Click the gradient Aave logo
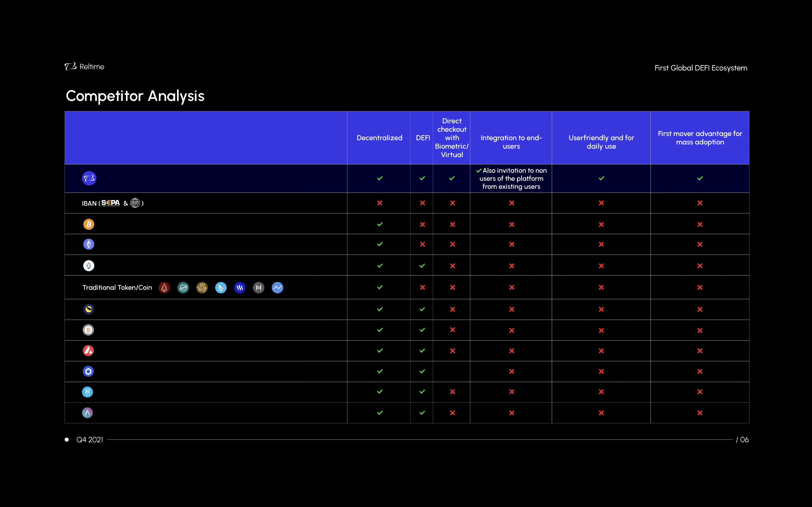Viewport: 812px width, 507px height. point(87,413)
